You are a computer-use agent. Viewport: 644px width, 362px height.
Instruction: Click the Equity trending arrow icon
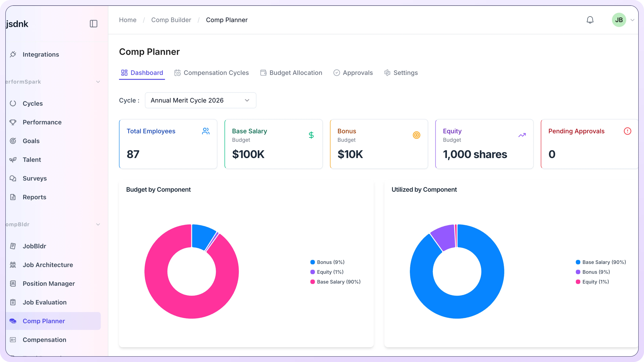[x=522, y=135]
